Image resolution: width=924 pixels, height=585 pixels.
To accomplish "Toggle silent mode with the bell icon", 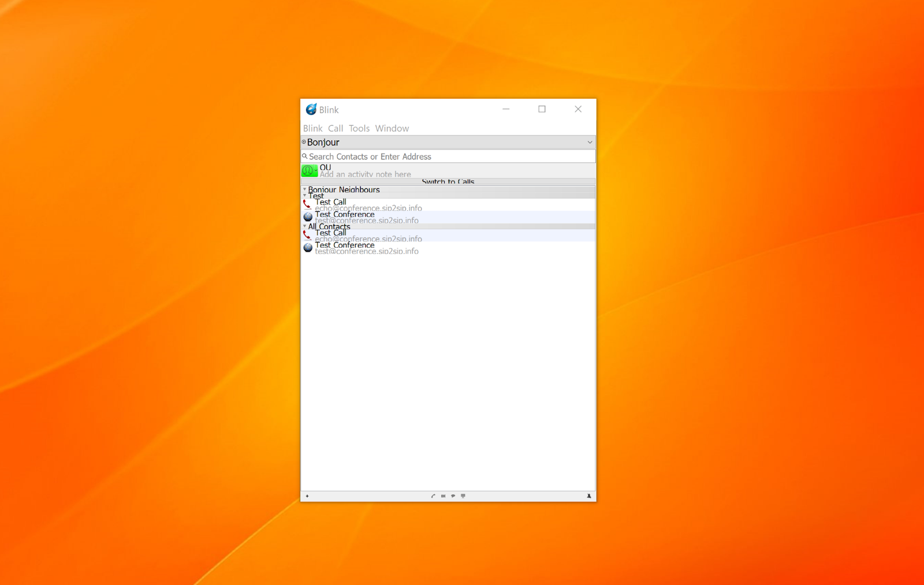I will click(x=589, y=496).
